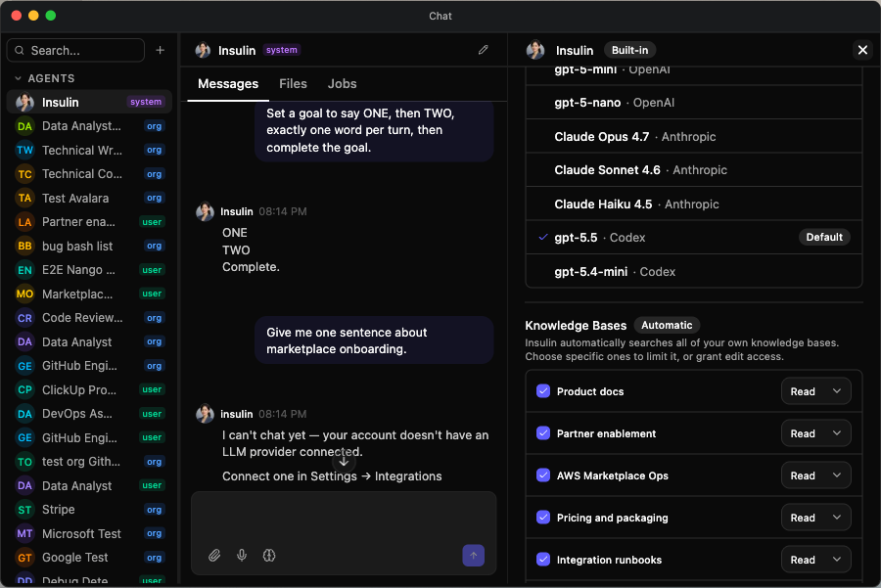The height and width of the screenshot is (588, 881).
Task: Switch to the Files tab
Action: tap(294, 84)
